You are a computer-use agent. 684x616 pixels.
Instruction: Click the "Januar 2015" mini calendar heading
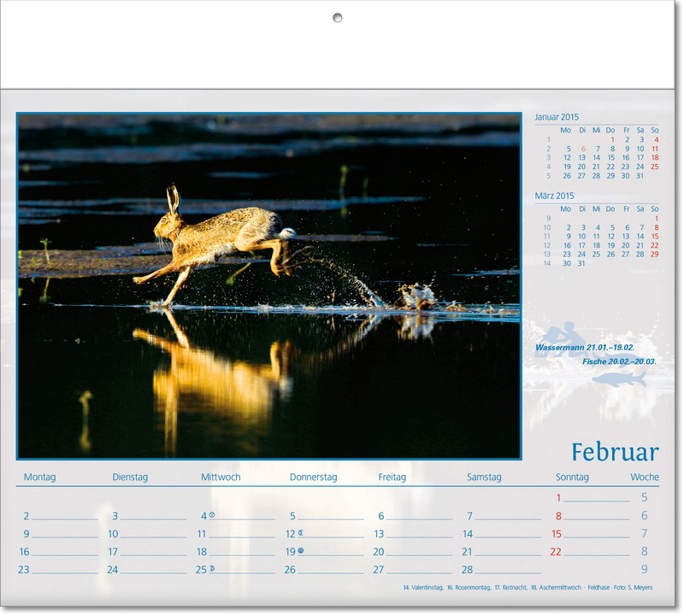[x=557, y=117]
